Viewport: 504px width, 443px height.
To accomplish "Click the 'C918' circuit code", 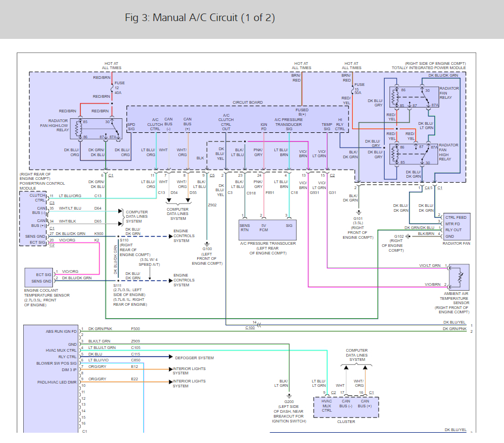I will coord(251,193).
